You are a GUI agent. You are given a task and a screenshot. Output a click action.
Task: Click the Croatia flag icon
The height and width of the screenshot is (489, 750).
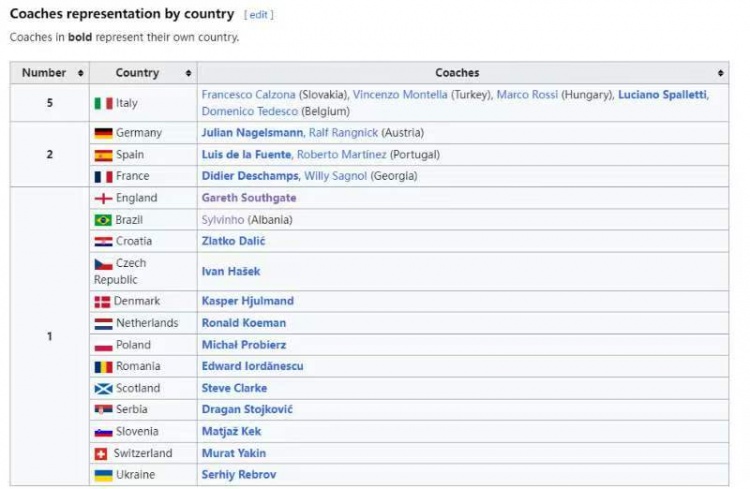click(x=103, y=242)
